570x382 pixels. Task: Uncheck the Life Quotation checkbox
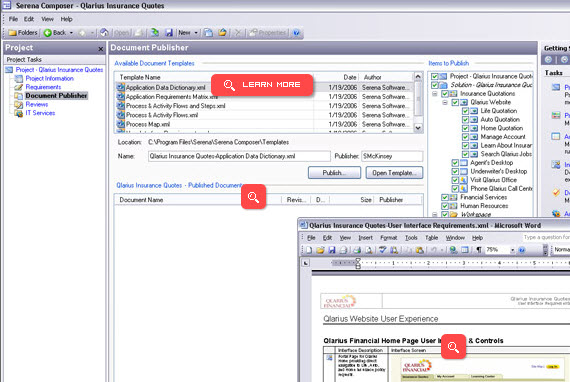click(465, 111)
